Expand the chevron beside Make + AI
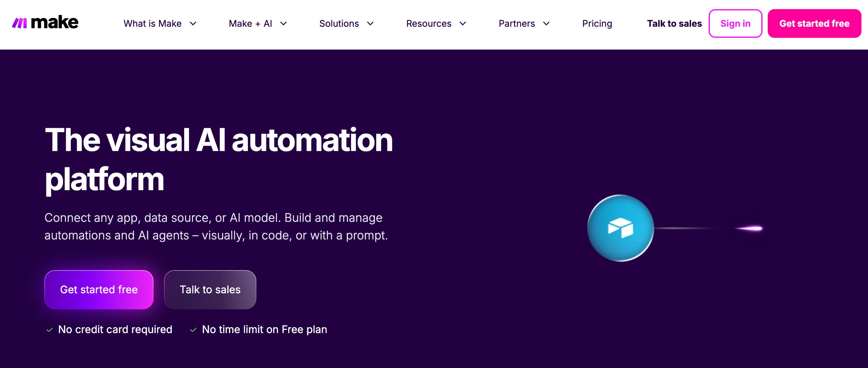 coord(284,23)
